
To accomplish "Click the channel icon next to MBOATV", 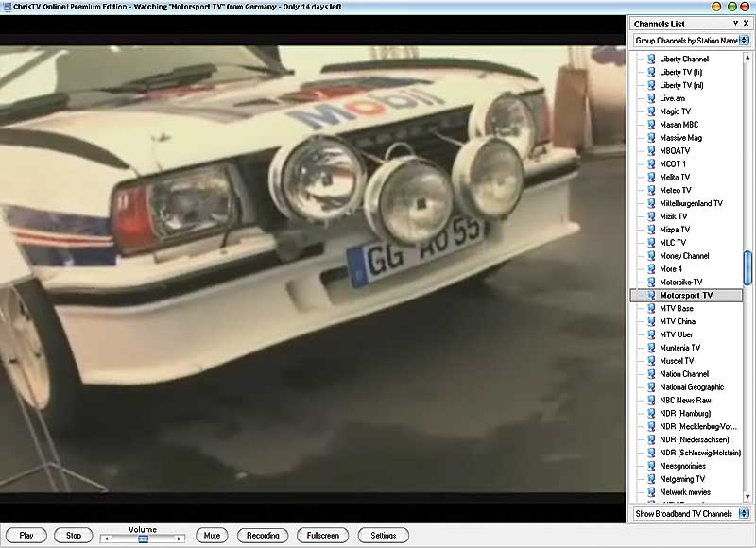I will pyautogui.click(x=651, y=151).
